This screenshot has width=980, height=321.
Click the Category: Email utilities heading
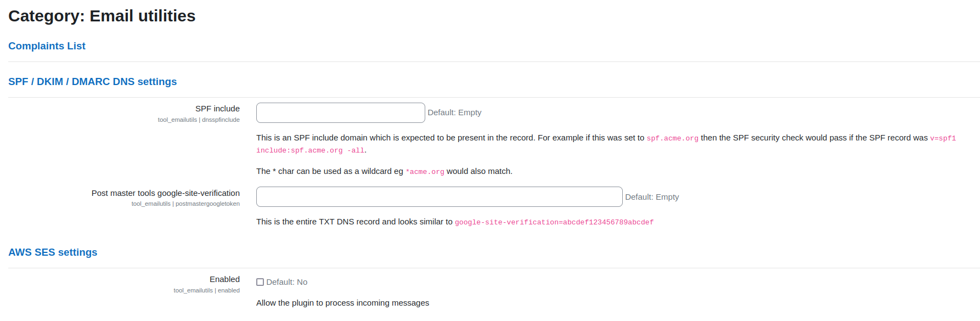pos(102,16)
